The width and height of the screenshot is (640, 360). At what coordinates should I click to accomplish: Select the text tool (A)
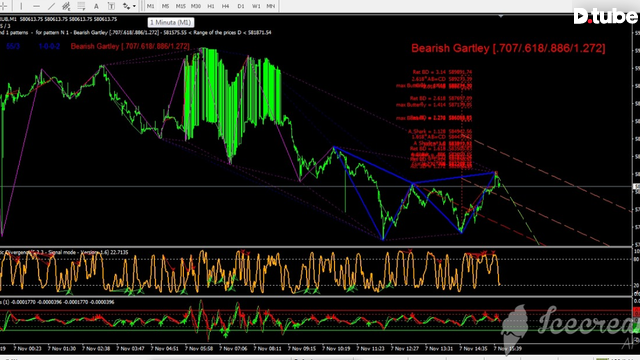pos(96,6)
